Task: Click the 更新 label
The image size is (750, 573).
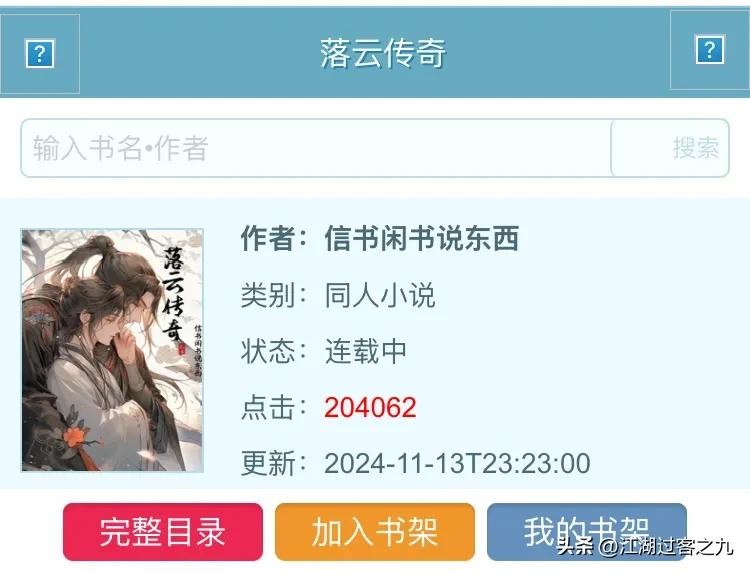Action: pos(268,463)
